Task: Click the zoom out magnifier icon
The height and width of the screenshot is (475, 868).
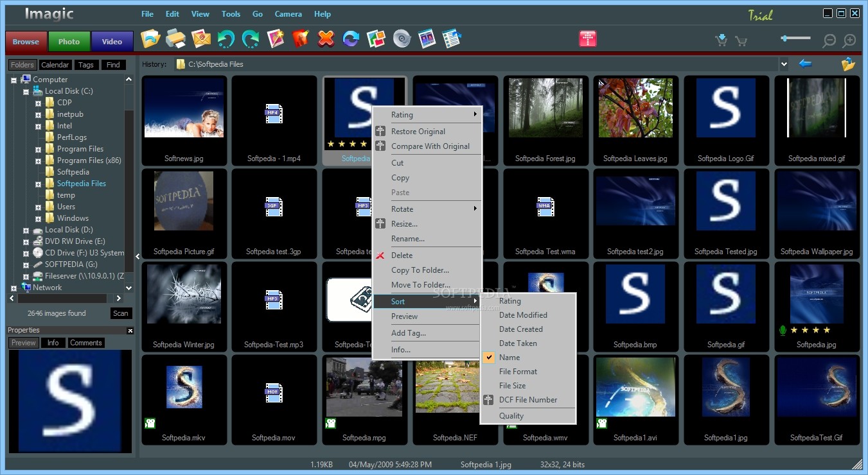Action: 829,40
